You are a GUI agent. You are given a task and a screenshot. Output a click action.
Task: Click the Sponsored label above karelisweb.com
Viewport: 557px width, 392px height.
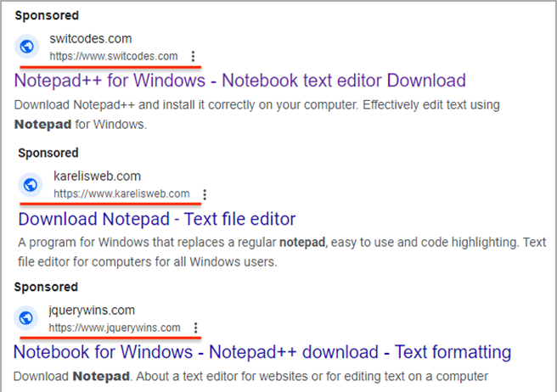pyautogui.click(x=48, y=153)
